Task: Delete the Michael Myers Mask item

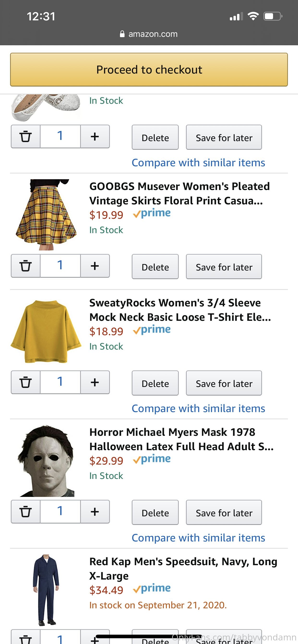Action: 155,512
